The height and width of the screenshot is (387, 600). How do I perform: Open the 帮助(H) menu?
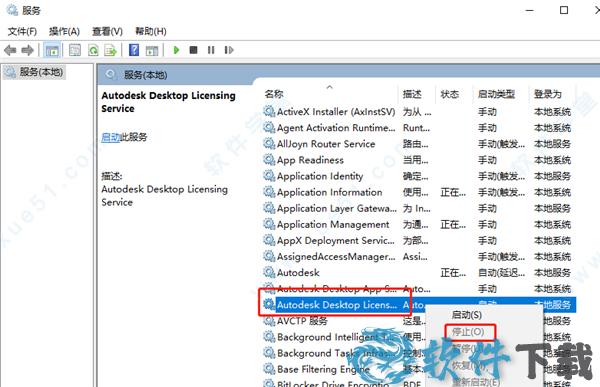[x=151, y=31]
